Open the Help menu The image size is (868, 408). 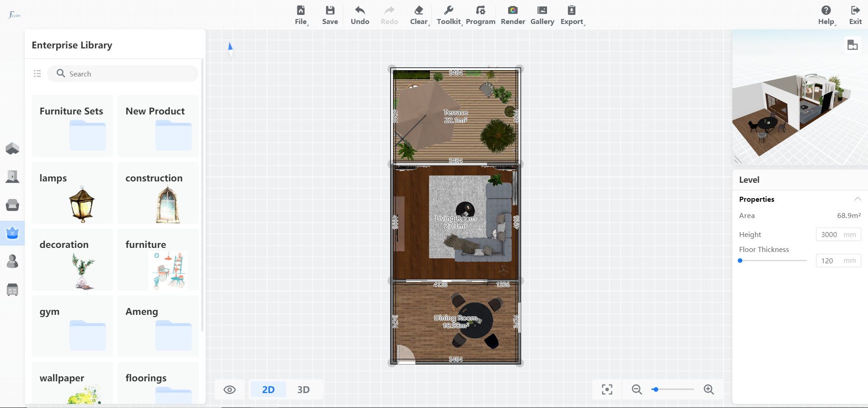(826, 15)
